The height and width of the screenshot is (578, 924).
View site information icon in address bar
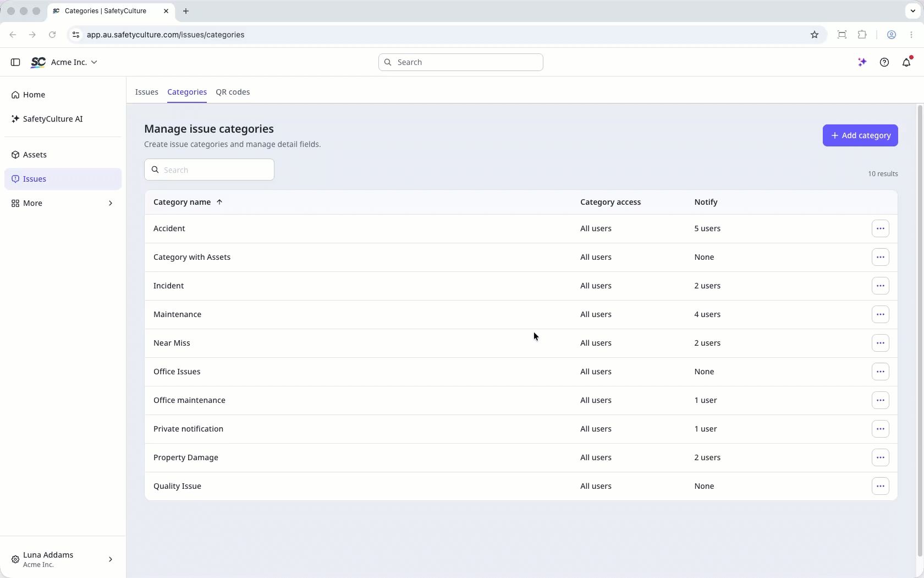[x=76, y=35]
